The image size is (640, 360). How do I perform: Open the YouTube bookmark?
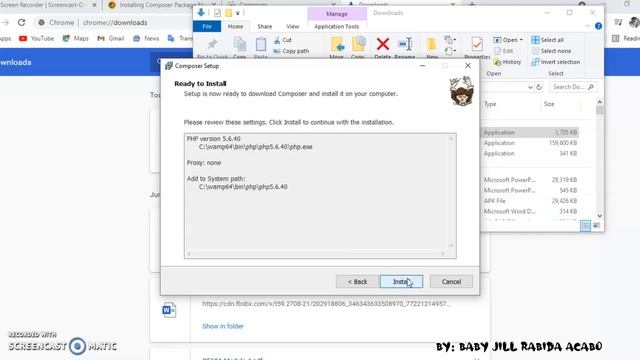click(36, 38)
